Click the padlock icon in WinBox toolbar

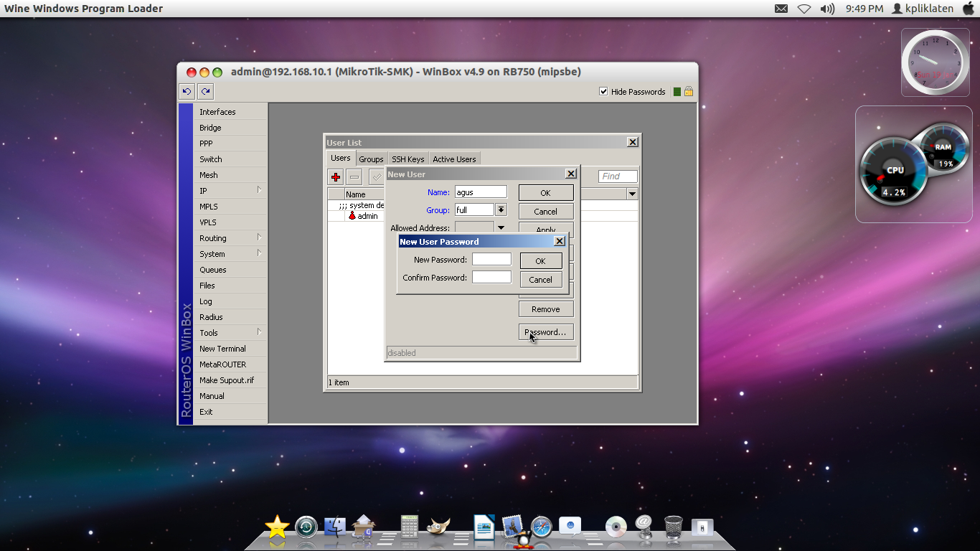(689, 92)
